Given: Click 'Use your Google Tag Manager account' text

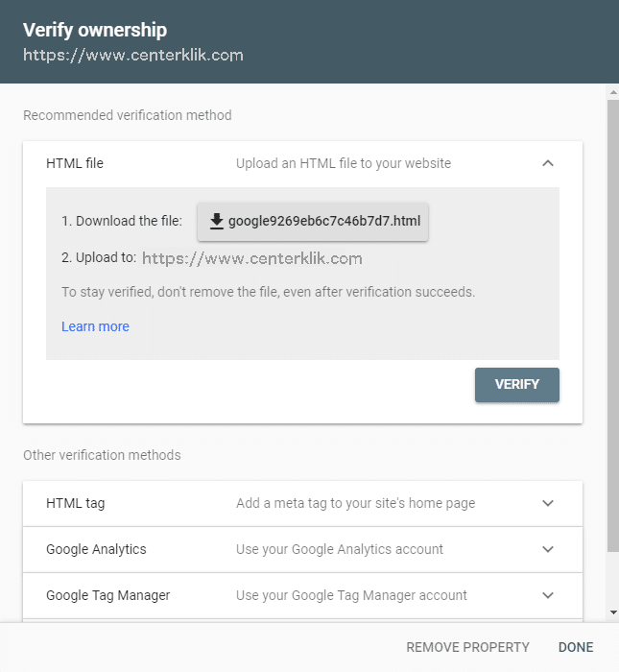Looking at the screenshot, I should tap(351, 595).
